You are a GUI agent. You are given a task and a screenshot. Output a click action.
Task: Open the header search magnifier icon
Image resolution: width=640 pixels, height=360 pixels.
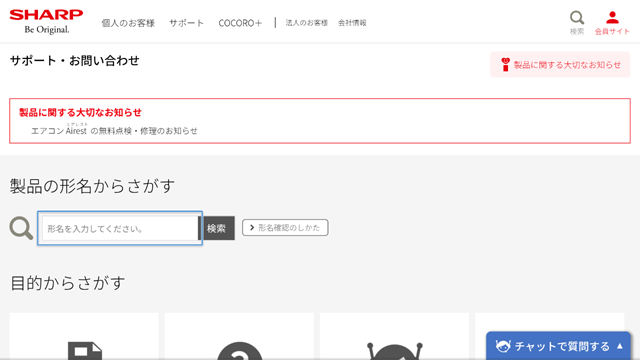577,18
